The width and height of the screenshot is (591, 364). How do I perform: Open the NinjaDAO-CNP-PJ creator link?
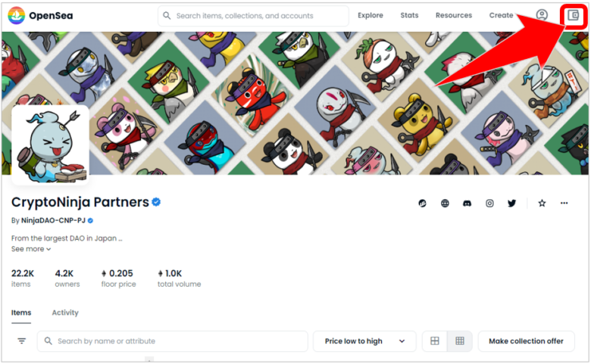tap(53, 220)
